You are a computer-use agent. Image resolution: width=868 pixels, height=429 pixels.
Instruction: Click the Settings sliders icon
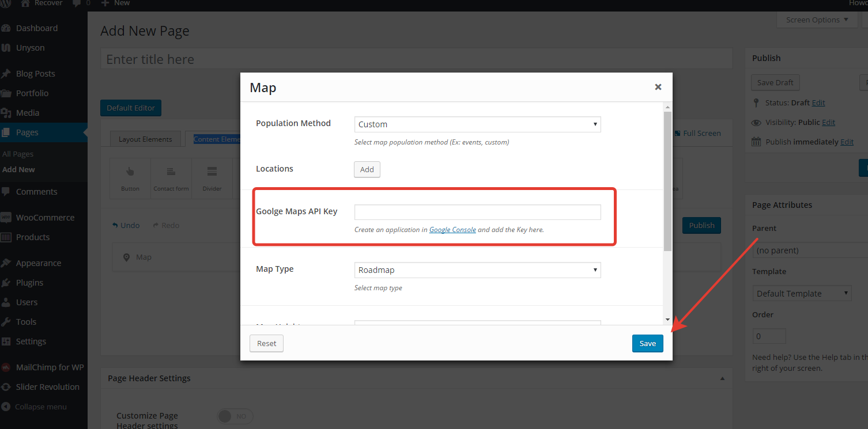click(x=6, y=341)
